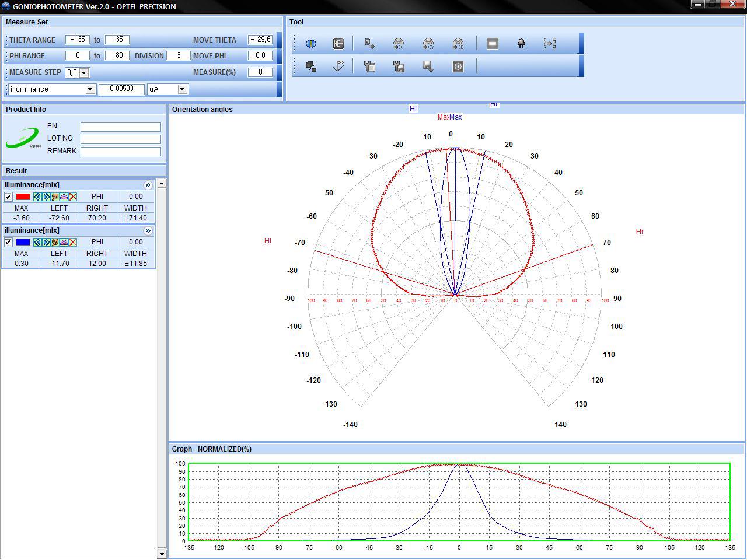
Task: Click the MEASURE(%) field
Action: (260, 72)
